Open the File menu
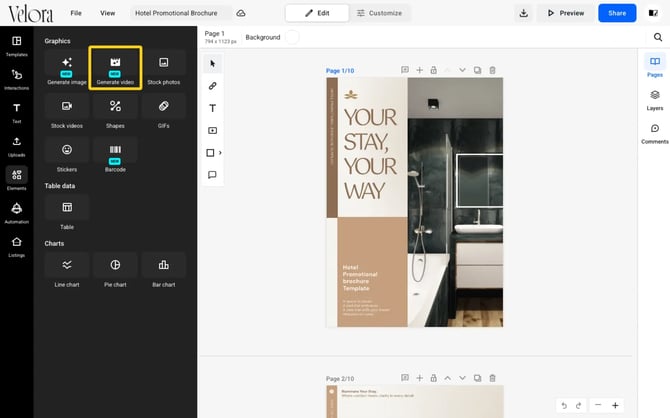This screenshot has height=418, width=670. coord(76,13)
